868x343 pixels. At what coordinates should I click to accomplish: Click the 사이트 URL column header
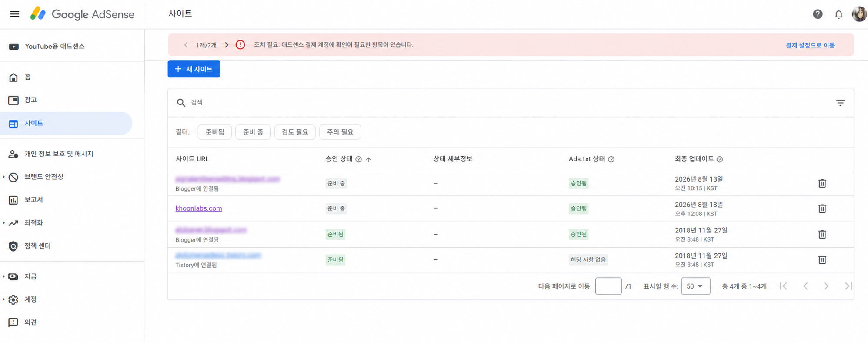point(192,159)
